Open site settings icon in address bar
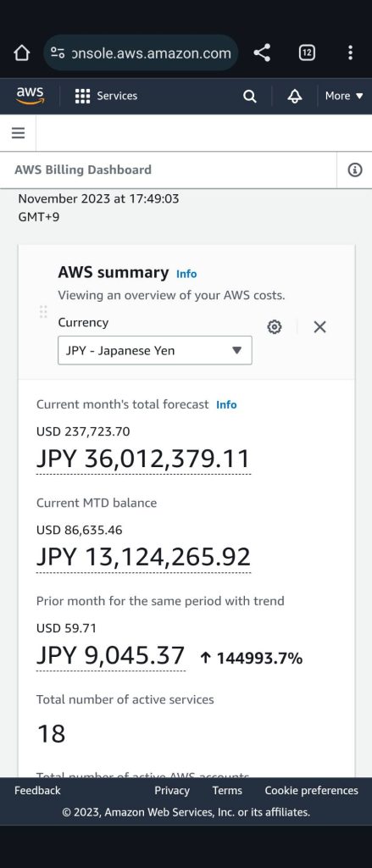The width and height of the screenshot is (372, 868). coord(58,53)
